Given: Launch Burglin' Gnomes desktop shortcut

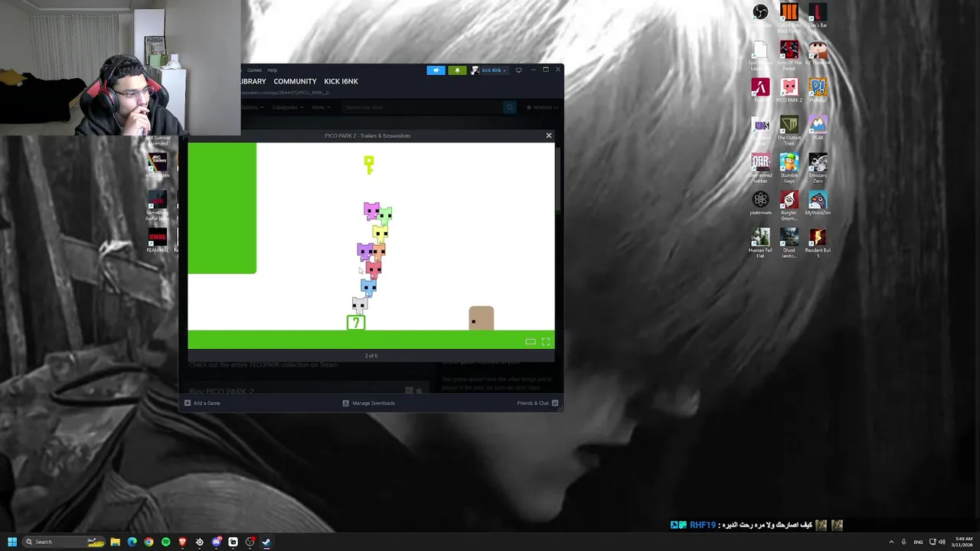Looking at the screenshot, I should (789, 206).
